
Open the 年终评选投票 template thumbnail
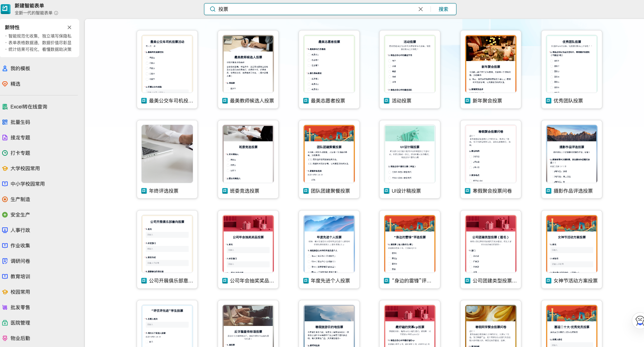(x=167, y=154)
